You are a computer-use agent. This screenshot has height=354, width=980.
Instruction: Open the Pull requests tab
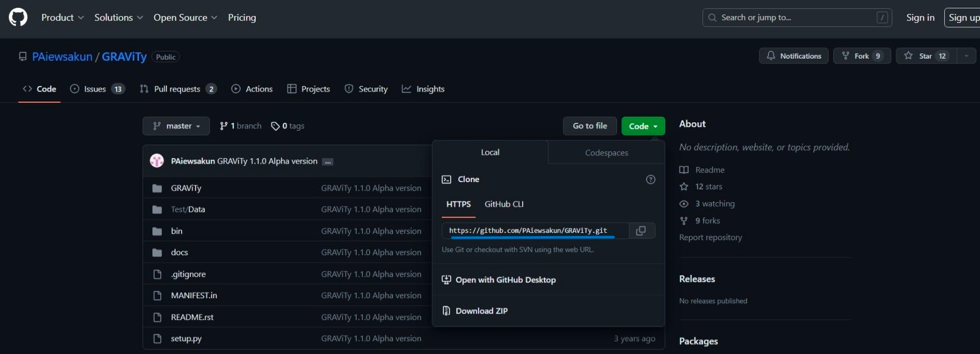(178, 89)
